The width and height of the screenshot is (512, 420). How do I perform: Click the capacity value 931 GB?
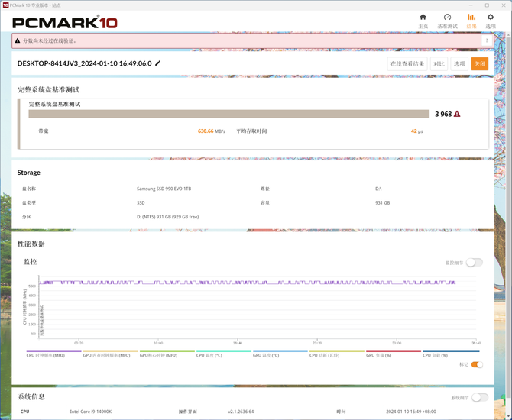[382, 202]
